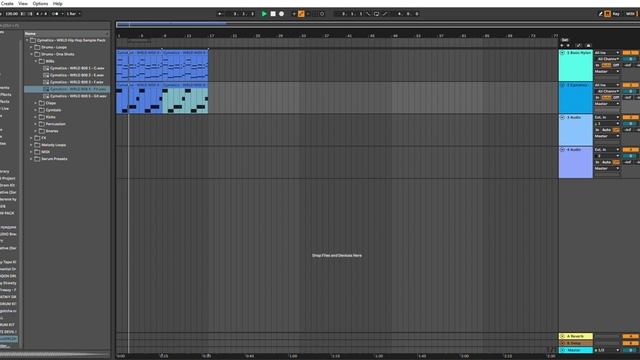
Task: Click the Name column header in browser
Action: pyautogui.click(x=67, y=33)
